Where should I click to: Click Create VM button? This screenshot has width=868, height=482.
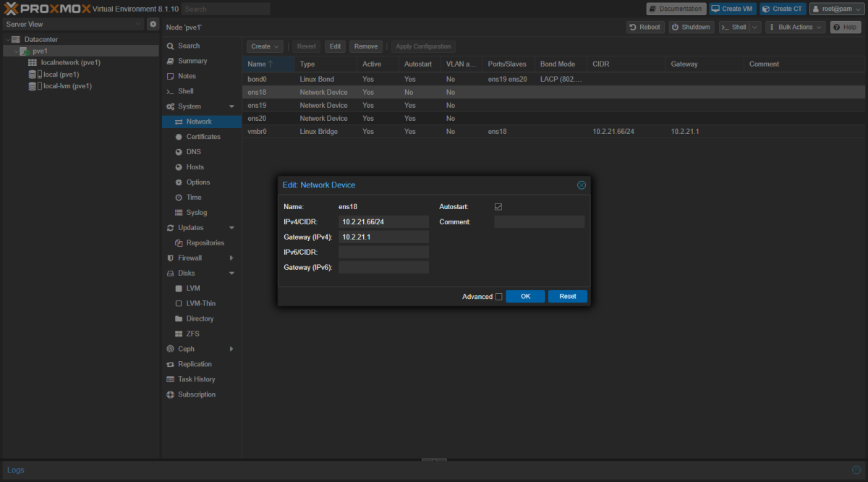[732, 9]
